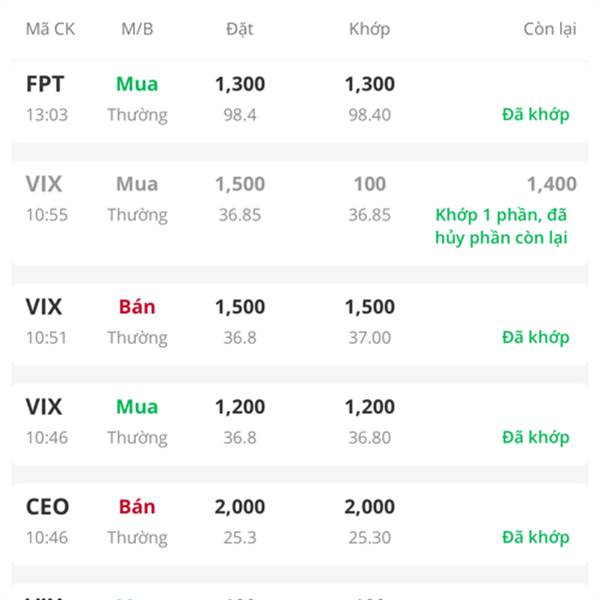Open the FPT stock symbol
Screen dimensions: 600x600
45,84
